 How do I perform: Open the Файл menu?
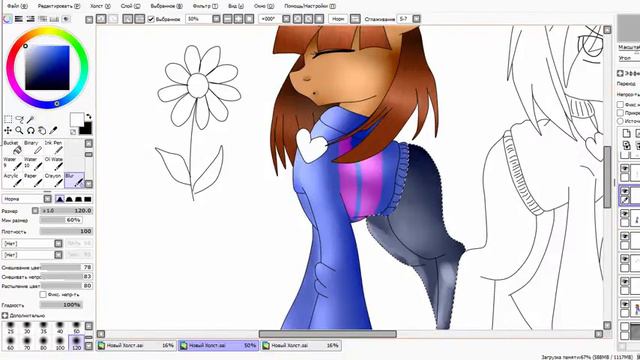click(17, 6)
